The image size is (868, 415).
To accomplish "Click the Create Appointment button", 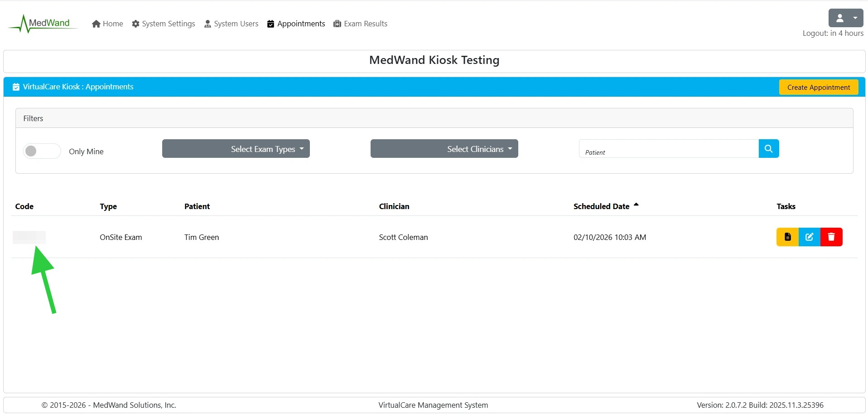I will tap(819, 87).
